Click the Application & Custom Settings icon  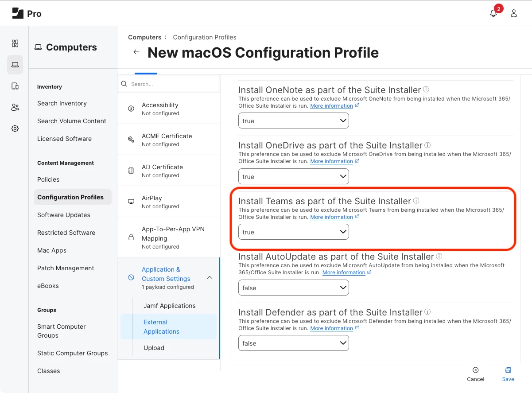pyautogui.click(x=131, y=277)
